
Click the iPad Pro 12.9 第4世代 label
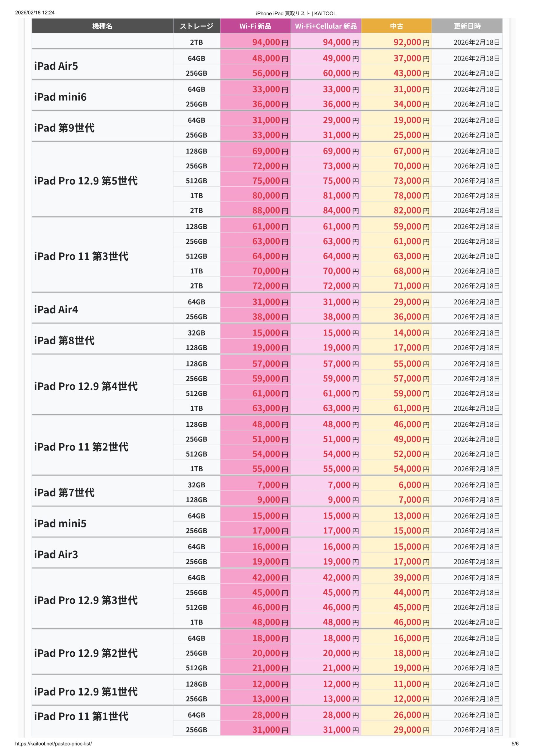pyautogui.click(x=86, y=386)
